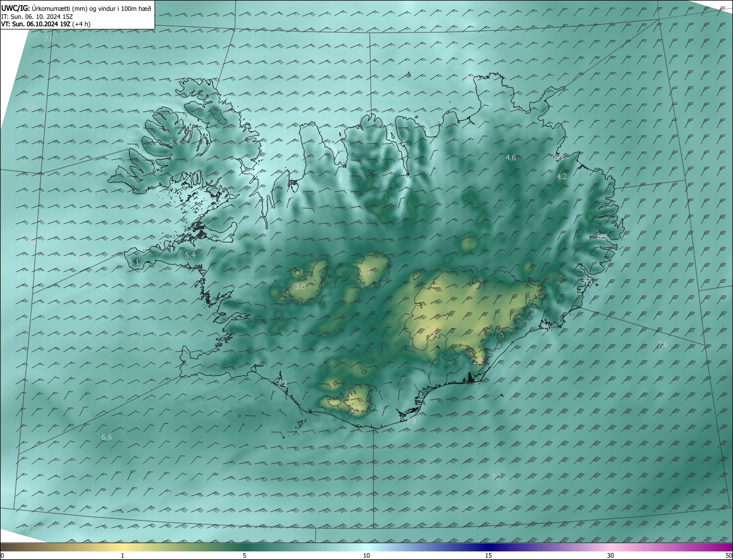Click the 50 tick on the color scale
This screenshot has width=733, height=560.
click(728, 555)
